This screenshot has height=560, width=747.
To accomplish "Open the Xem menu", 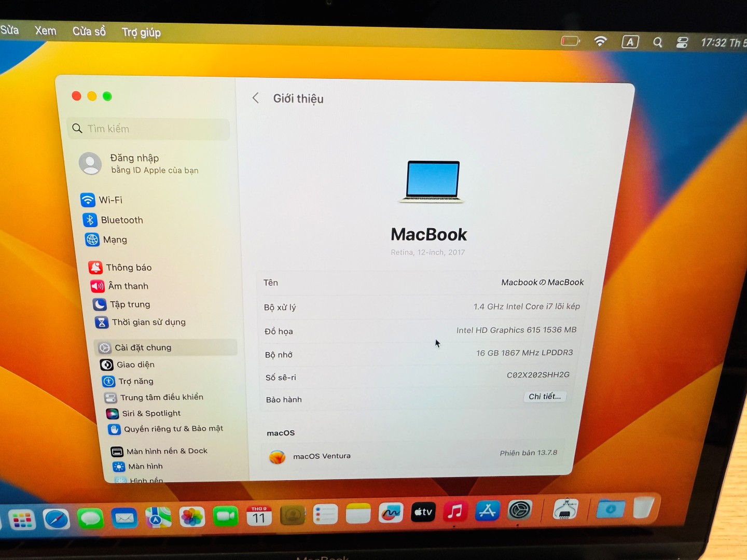I will click(46, 31).
